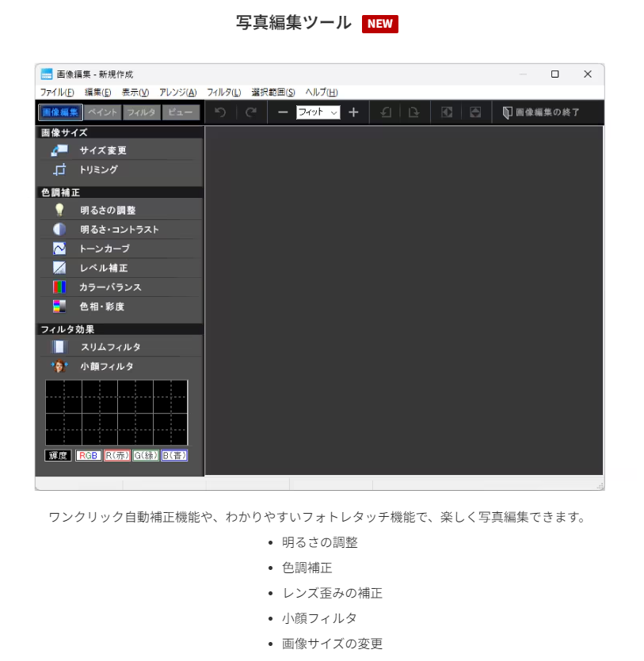
Task: Click the 色相・彩度 color swatch icon
Action: tap(59, 306)
